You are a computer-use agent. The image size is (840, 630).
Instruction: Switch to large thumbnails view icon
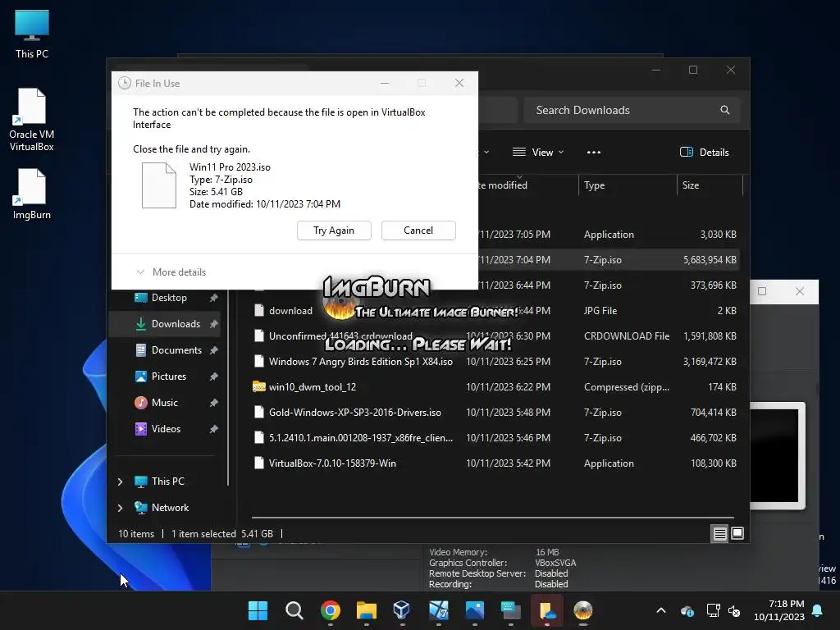coord(737,533)
